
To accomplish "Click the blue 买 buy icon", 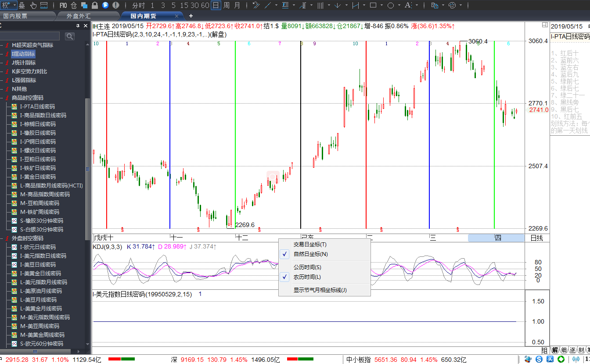I will click(550, 360).
